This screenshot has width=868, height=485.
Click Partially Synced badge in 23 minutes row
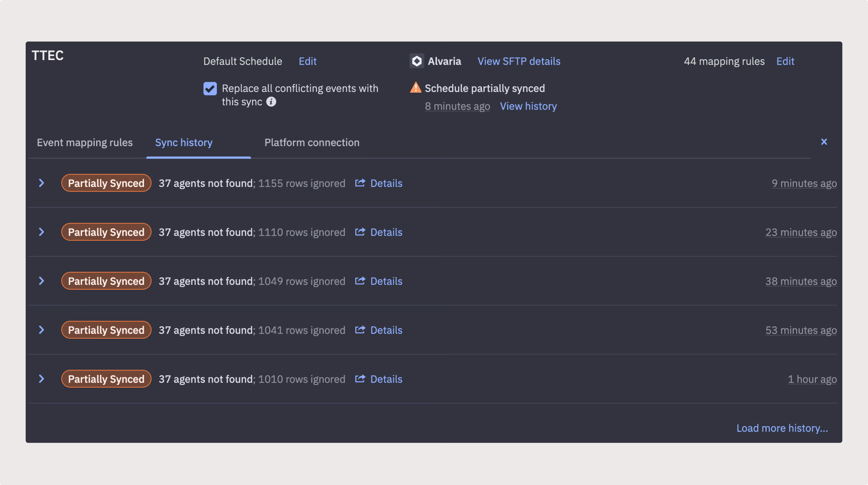(x=106, y=232)
